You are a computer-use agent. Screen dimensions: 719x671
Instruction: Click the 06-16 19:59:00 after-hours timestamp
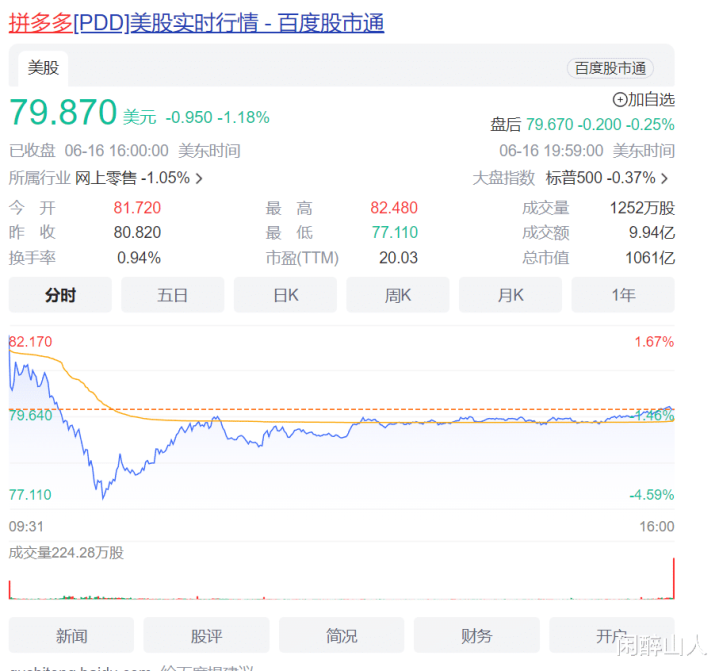click(587, 151)
